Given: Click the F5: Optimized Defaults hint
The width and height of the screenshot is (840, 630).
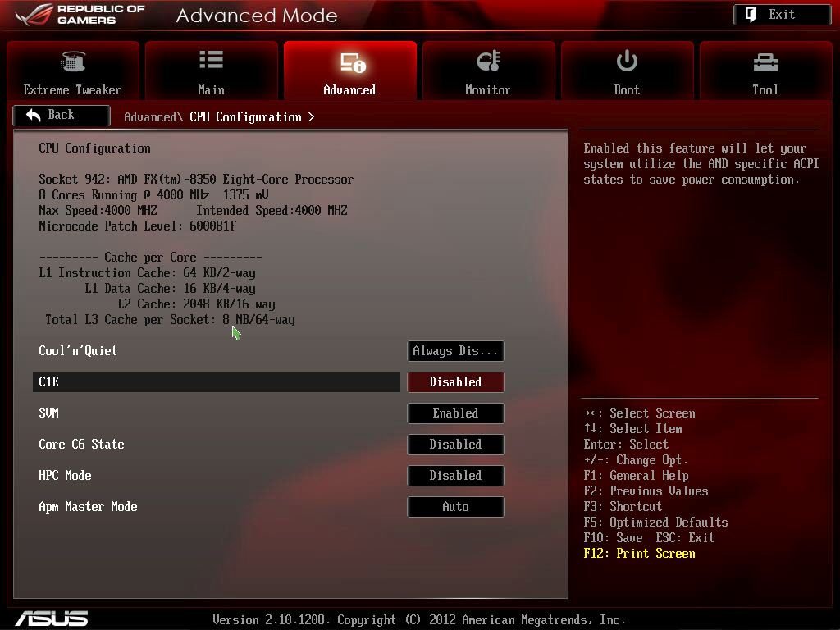Looking at the screenshot, I should point(655,523).
